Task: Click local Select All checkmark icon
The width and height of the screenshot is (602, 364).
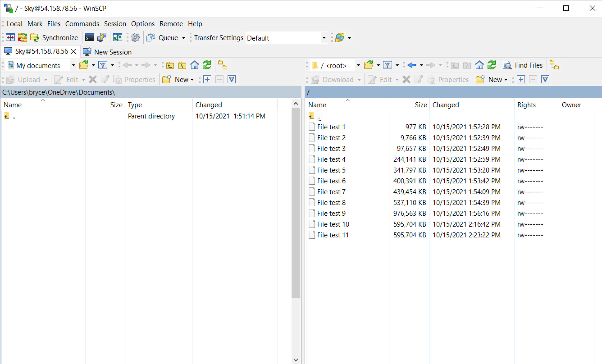Action: 232,79
